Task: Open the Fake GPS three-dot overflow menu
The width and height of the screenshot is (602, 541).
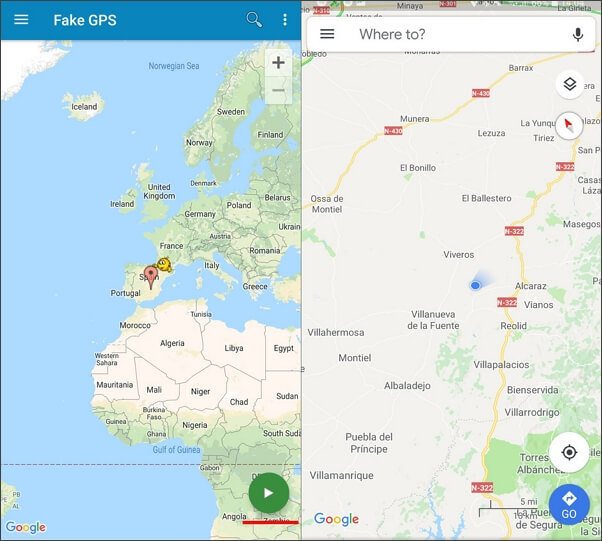Action: point(285,20)
